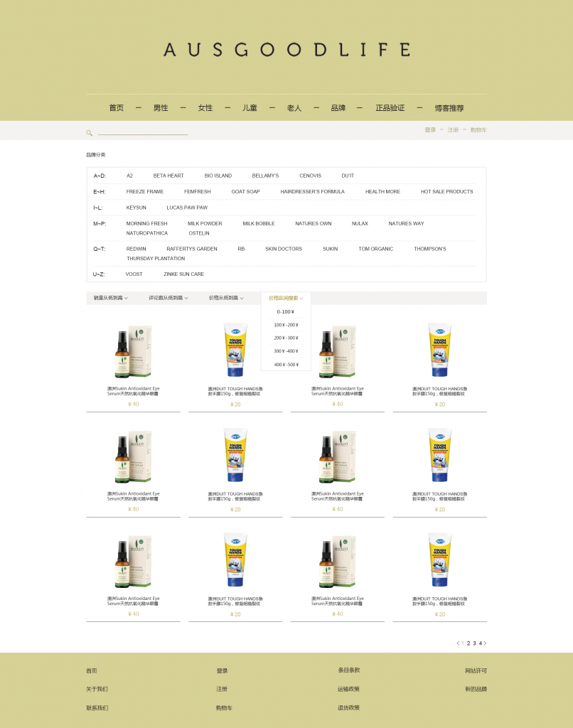Open 首页 in the top navigation
The width and height of the screenshot is (573, 728).
tap(117, 108)
